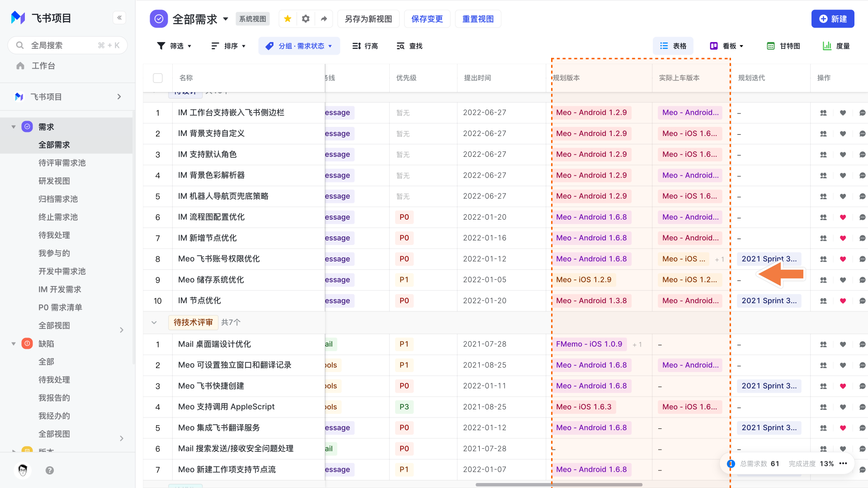The image size is (868, 488).
Task: Open 研发视图 in sidebar
Action: pos(54,181)
